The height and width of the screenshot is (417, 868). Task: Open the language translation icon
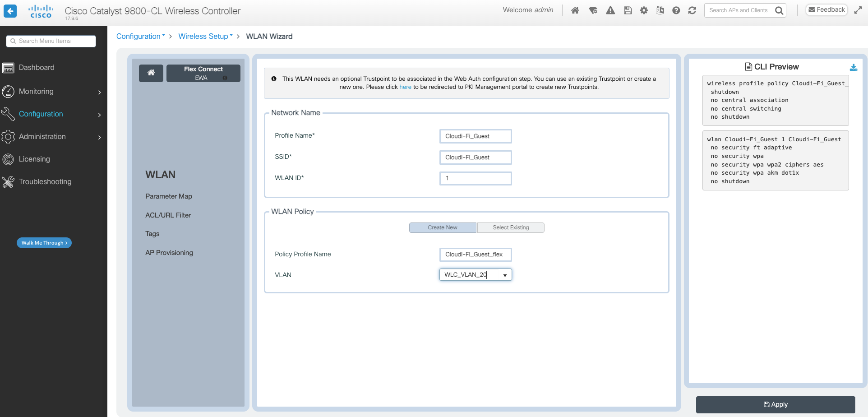pyautogui.click(x=660, y=10)
